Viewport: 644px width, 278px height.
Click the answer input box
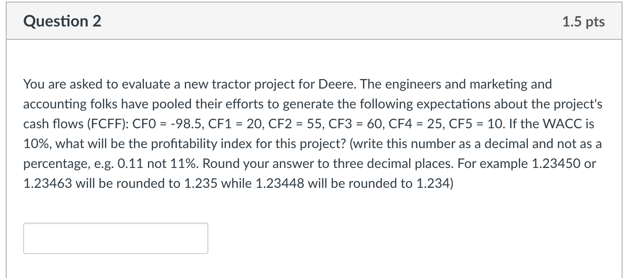pyautogui.click(x=116, y=238)
